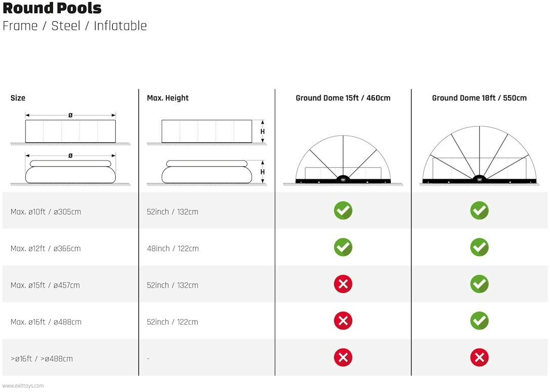Click the Round Pools heading
Image resolution: width=550 pixels, height=392 pixels.
pyautogui.click(x=52, y=8)
